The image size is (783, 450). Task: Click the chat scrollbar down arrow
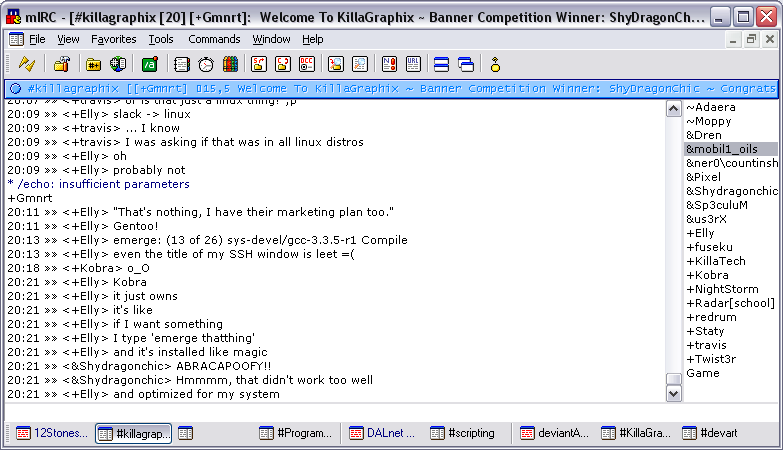point(674,394)
